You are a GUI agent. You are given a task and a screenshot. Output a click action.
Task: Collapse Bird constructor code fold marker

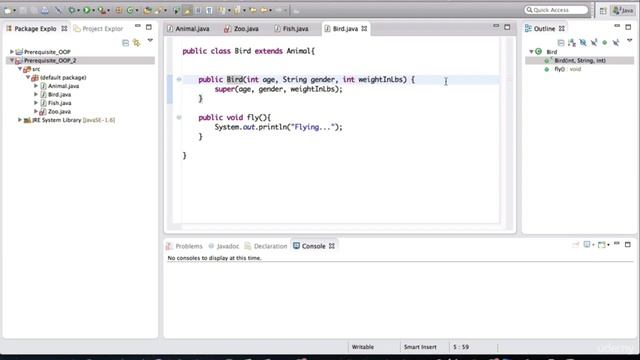(179, 80)
